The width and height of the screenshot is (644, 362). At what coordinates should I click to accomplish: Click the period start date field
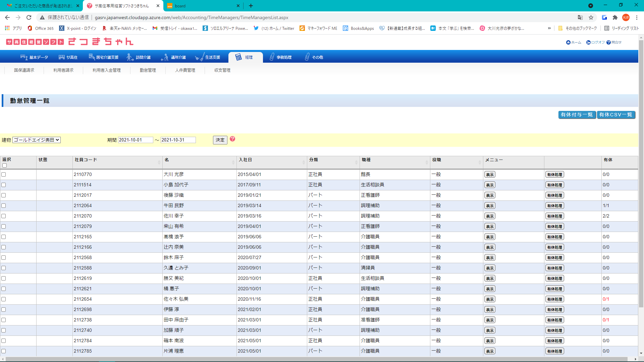coord(136,140)
